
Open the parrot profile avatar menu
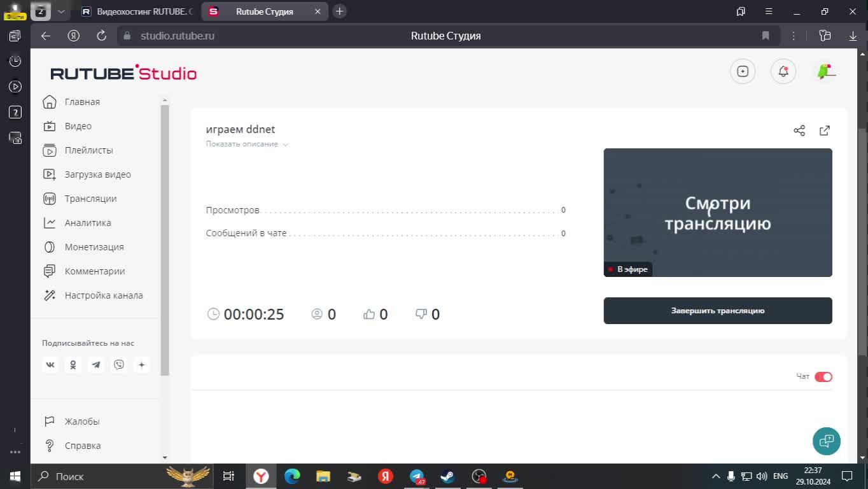coord(825,71)
